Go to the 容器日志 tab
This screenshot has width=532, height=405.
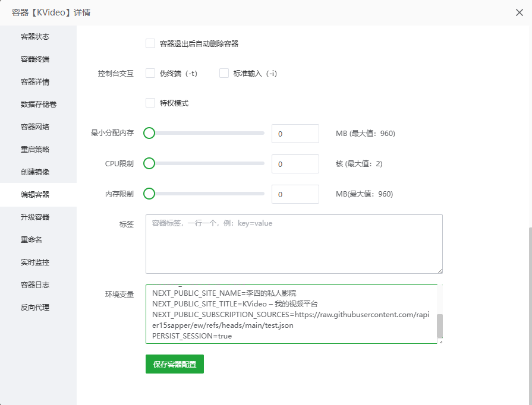[35, 285]
